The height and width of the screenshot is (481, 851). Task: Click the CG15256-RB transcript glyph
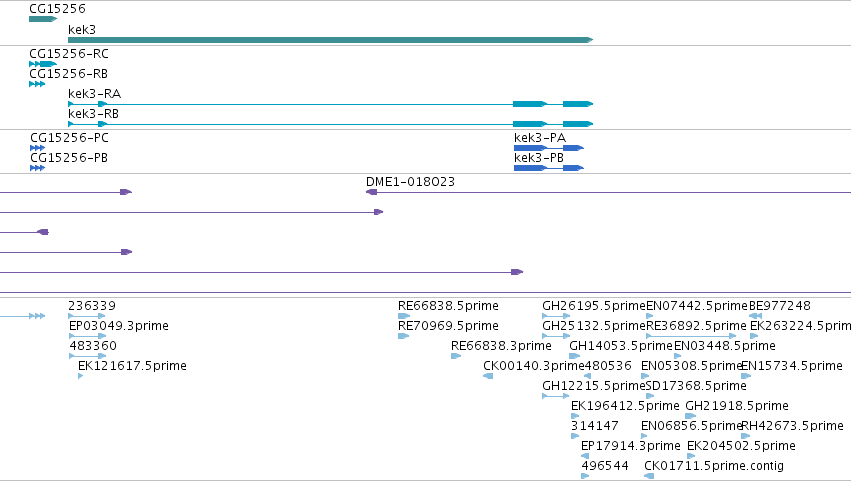point(37,84)
